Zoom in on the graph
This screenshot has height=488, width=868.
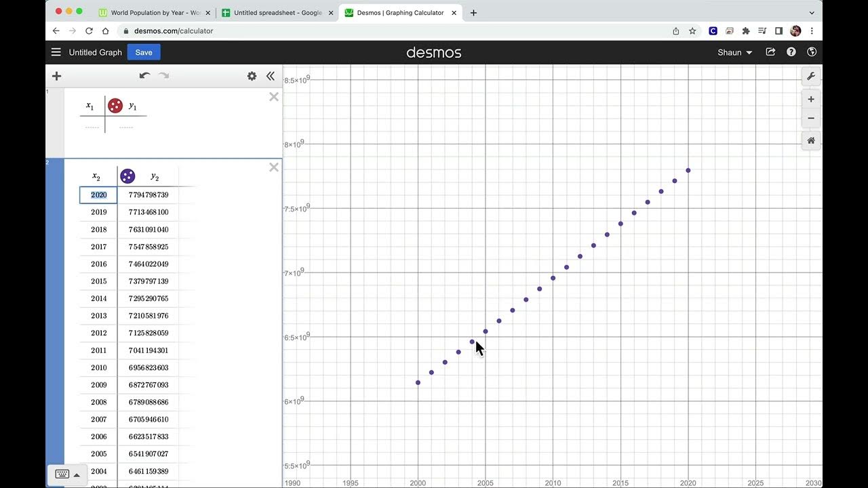[811, 99]
